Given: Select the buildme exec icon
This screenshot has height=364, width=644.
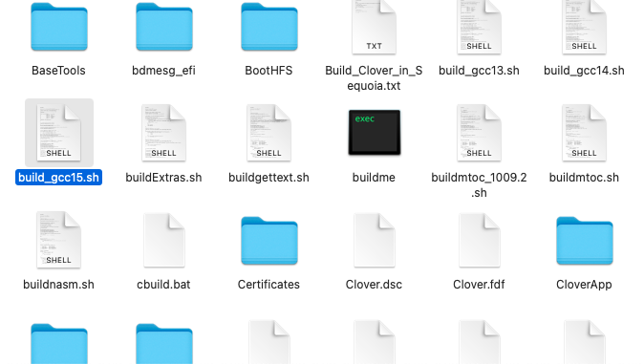Looking at the screenshot, I should click(x=375, y=132).
